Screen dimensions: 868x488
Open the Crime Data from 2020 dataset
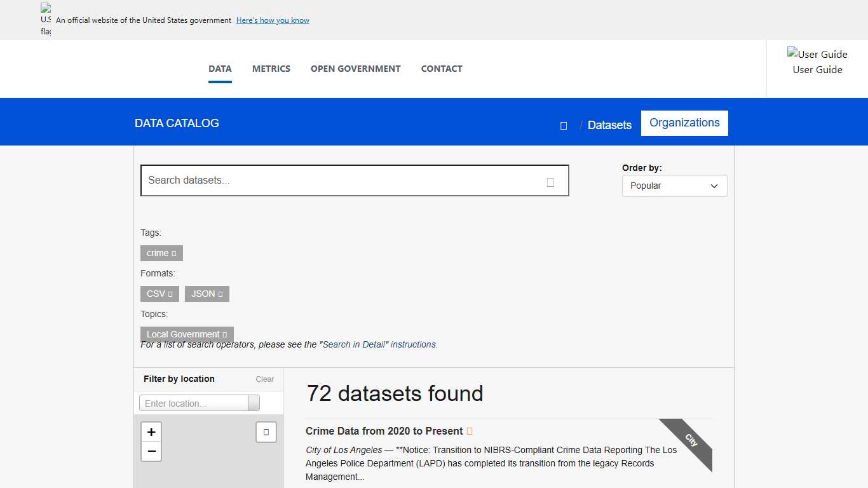384,431
